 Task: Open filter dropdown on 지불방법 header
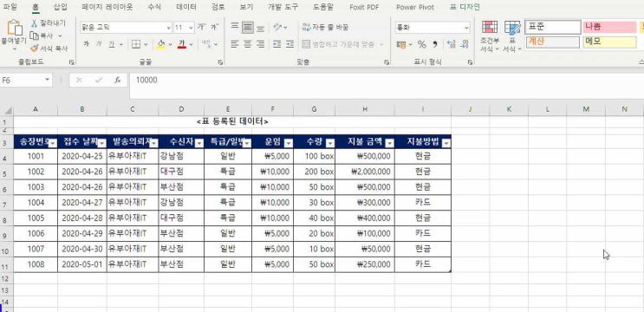[x=446, y=142]
